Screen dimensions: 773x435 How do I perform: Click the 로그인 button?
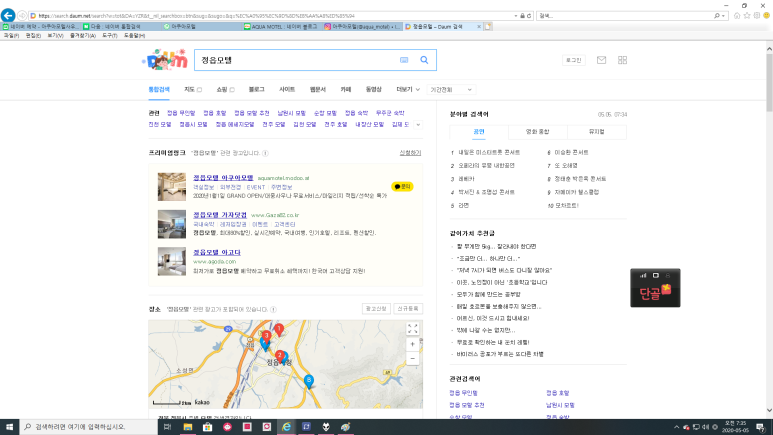tap(574, 60)
